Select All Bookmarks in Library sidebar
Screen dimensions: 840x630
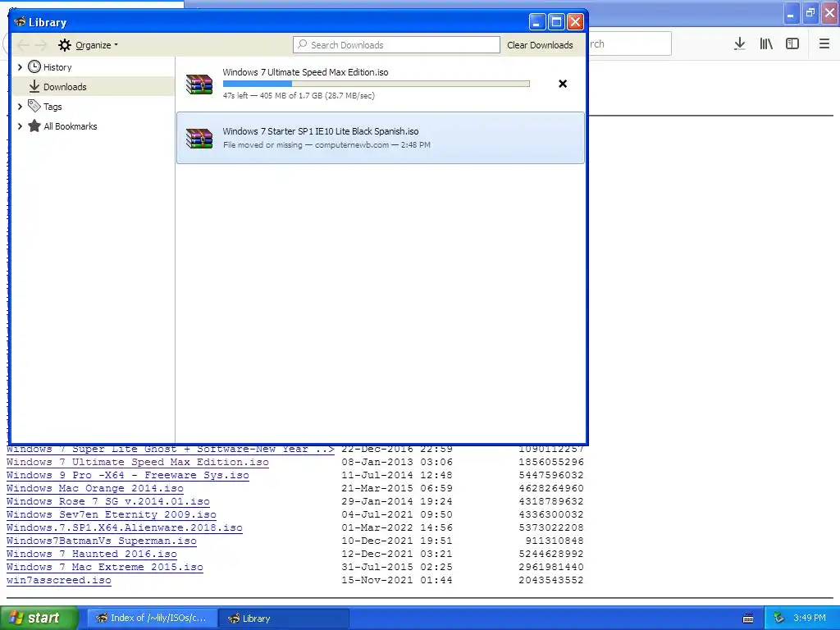tap(71, 126)
